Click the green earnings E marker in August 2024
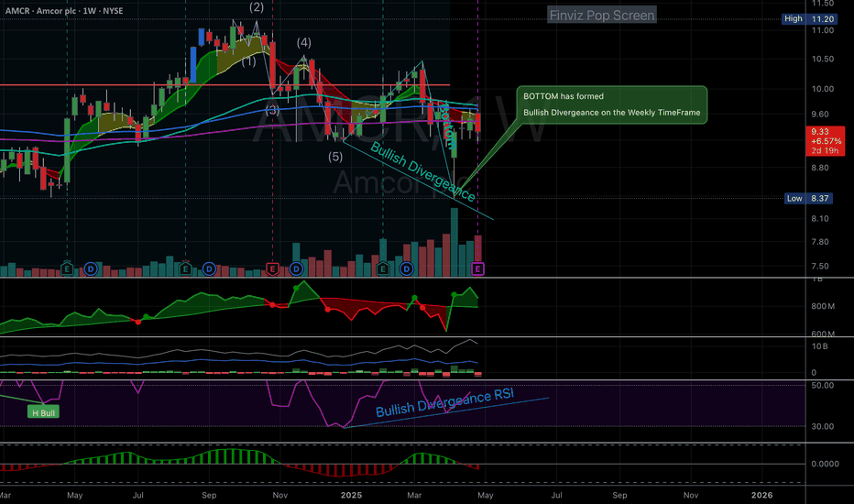 185,268
